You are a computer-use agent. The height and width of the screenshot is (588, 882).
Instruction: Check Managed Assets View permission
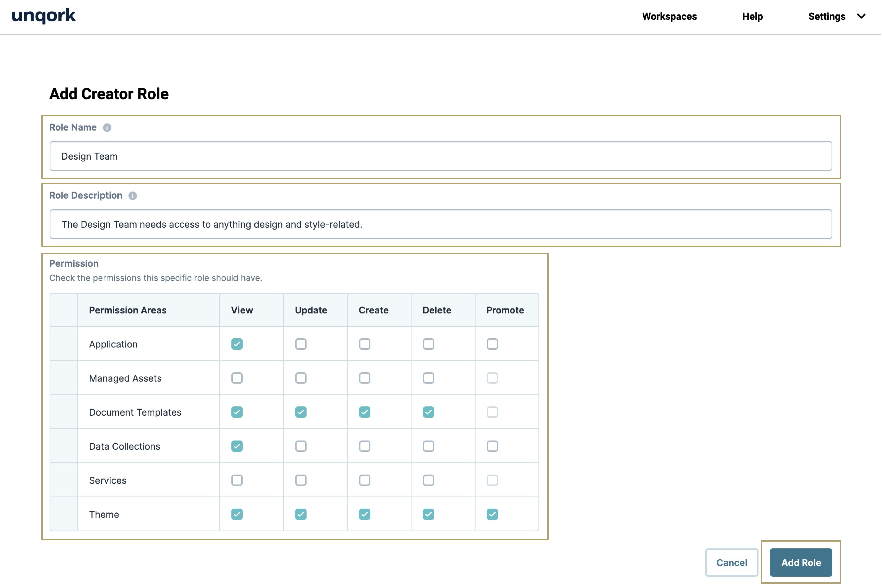[237, 378]
